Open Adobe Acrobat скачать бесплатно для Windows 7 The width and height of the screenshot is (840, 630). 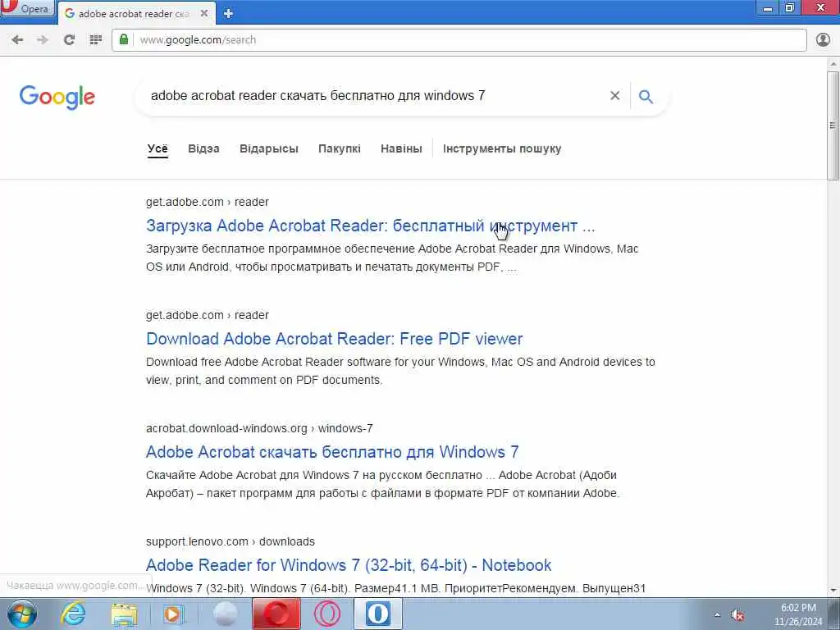tap(332, 452)
